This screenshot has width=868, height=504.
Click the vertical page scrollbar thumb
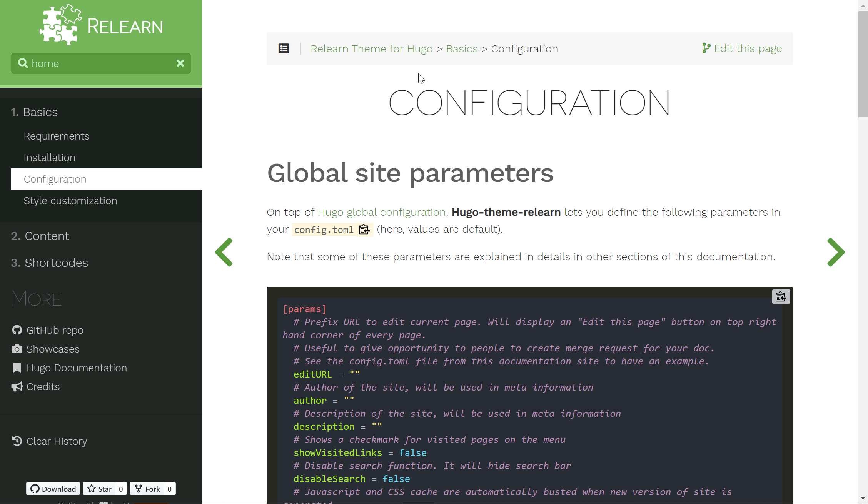coord(863,63)
